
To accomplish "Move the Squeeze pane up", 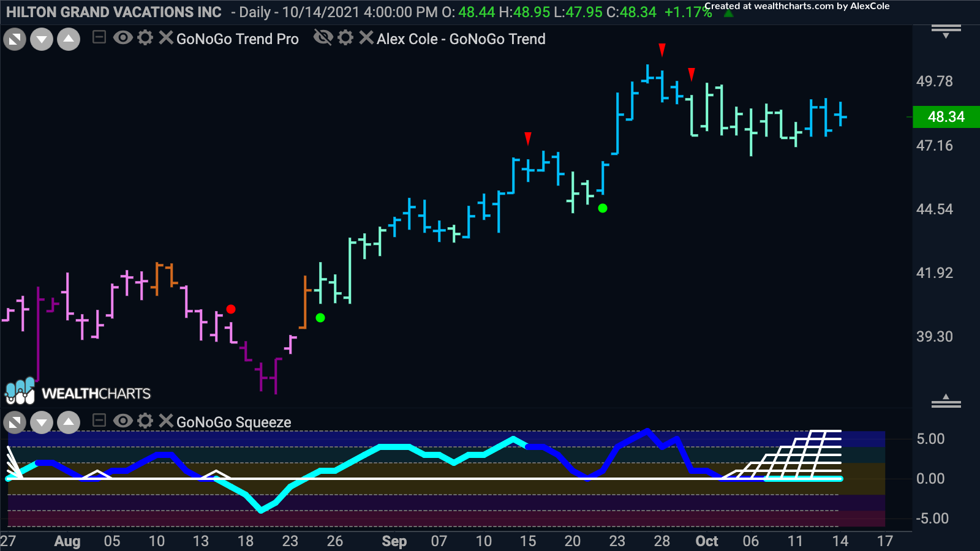I will [x=69, y=422].
